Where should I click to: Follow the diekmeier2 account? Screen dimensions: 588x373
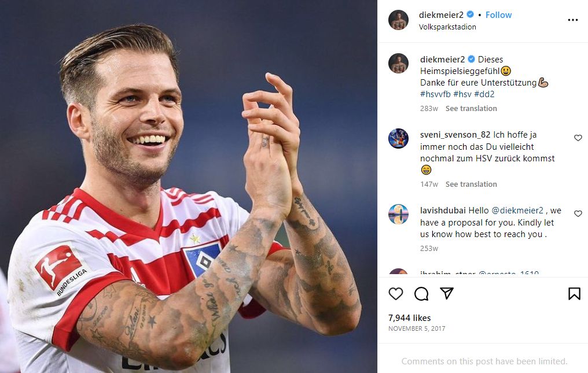click(498, 15)
